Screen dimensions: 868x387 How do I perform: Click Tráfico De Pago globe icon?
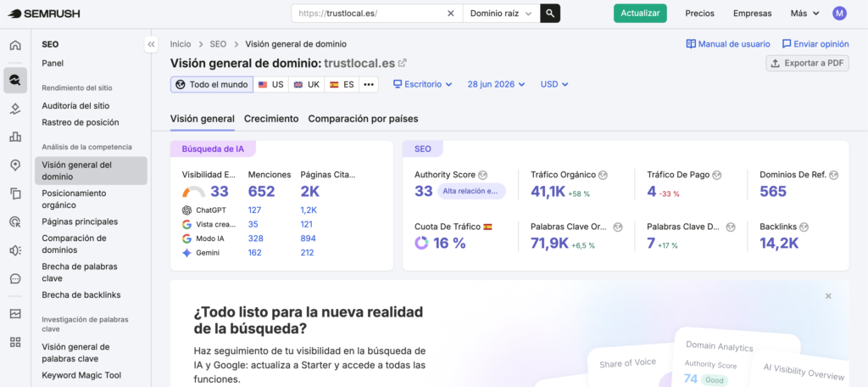point(717,175)
